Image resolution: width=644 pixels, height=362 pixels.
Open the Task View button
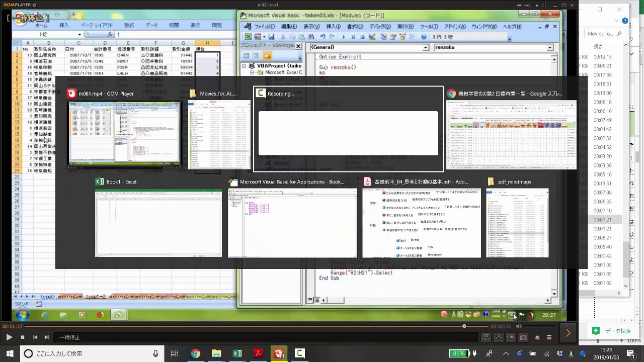point(174,353)
